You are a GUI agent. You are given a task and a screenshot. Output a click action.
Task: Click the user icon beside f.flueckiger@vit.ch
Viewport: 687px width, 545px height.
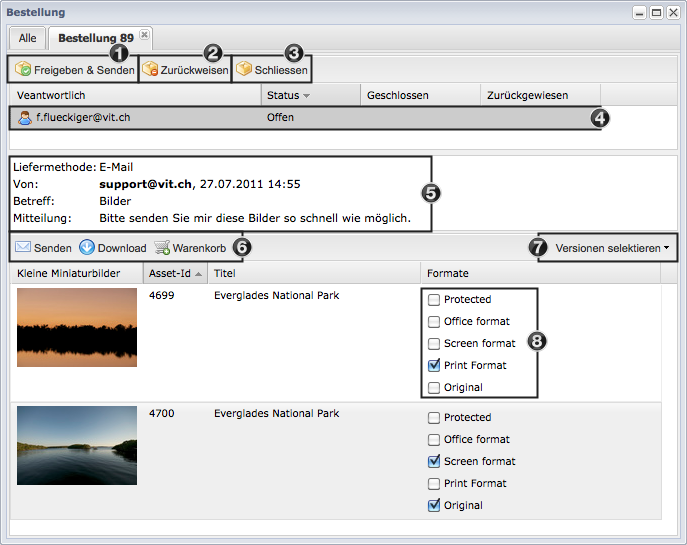pyautogui.click(x=25, y=117)
